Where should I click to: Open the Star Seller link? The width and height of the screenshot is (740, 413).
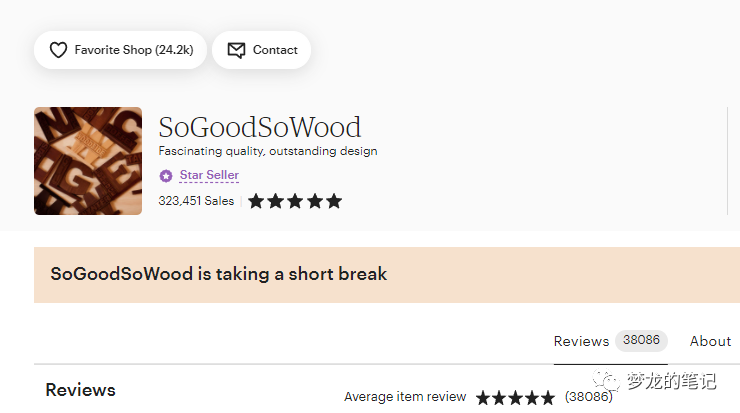(x=209, y=175)
